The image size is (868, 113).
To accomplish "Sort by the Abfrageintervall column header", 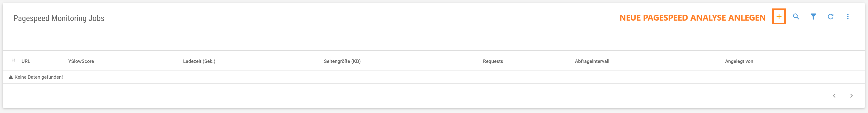I will click(592, 61).
